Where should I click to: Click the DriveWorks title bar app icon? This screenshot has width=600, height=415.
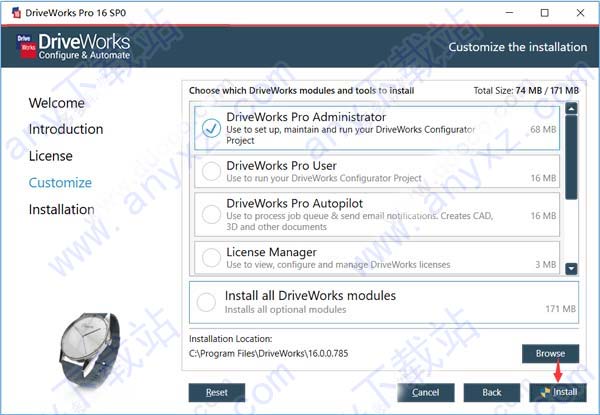tap(16, 12)
